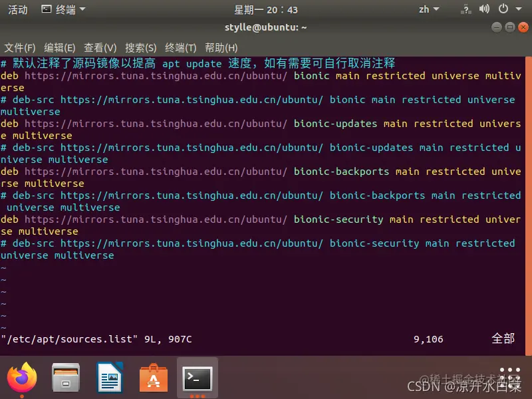The width and height of the screenshot is (532, 399).
Task: Click the deb bionic-backports line
Action: click(x=261, y=178)
